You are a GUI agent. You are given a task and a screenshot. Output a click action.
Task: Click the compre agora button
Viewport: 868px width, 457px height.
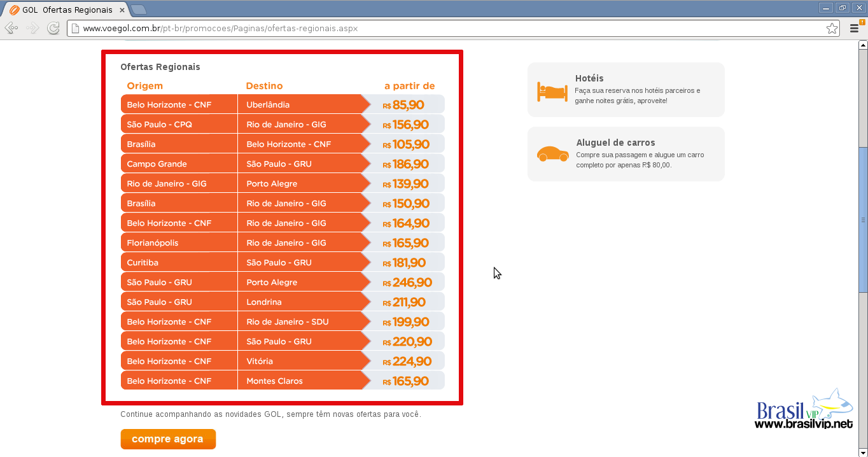point(168,439)
